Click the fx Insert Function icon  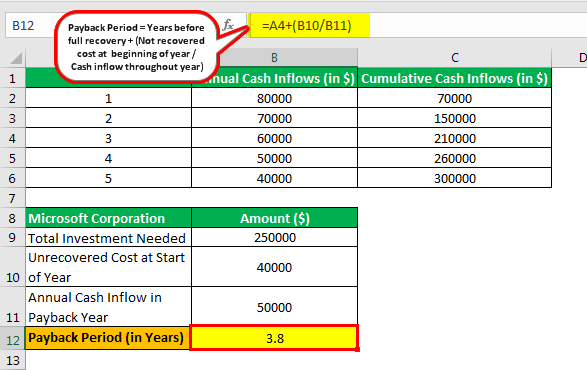click(228, 25)
